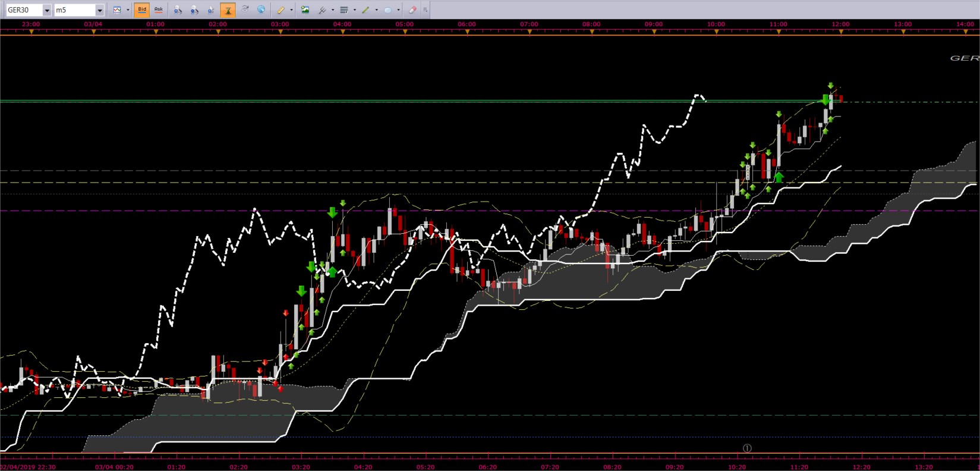
Task: Toggle the Ask price button
Action: coord(158,10)
